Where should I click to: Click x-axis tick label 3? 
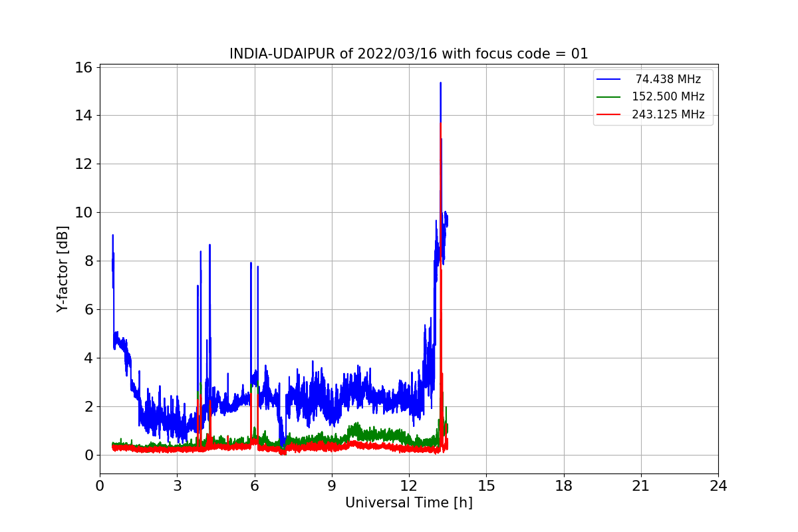pos(177,486)
